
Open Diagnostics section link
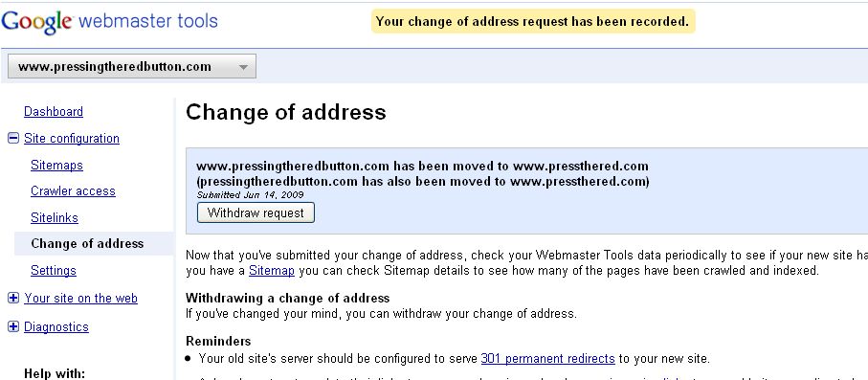[56, 326]
